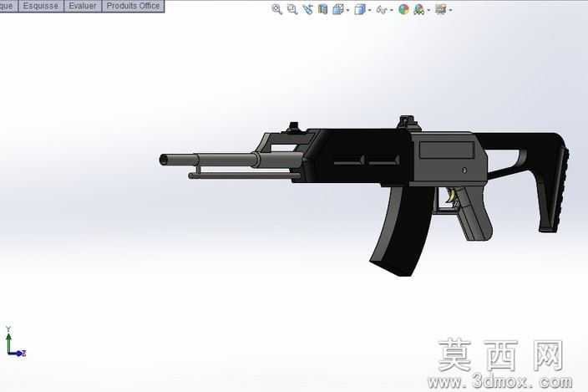Open Edit Appearance color sphere
The width and height of the screenshot is (588, 392).
pos(403,9)
